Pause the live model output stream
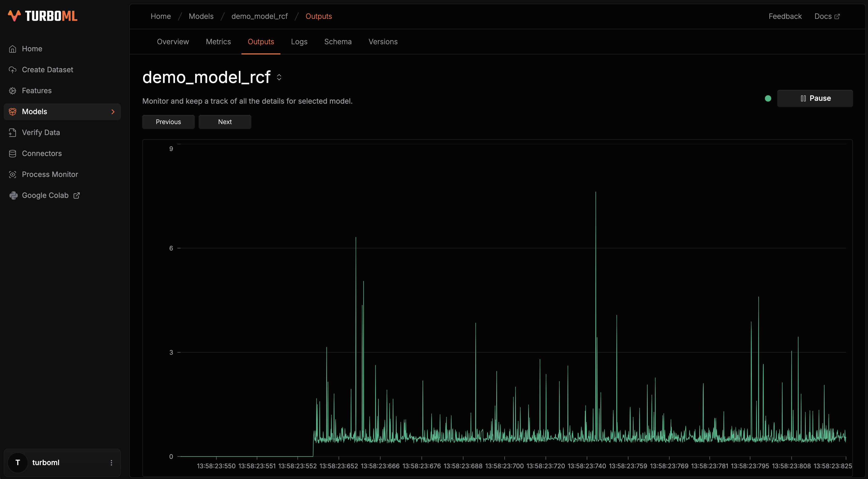 (815, 98)
